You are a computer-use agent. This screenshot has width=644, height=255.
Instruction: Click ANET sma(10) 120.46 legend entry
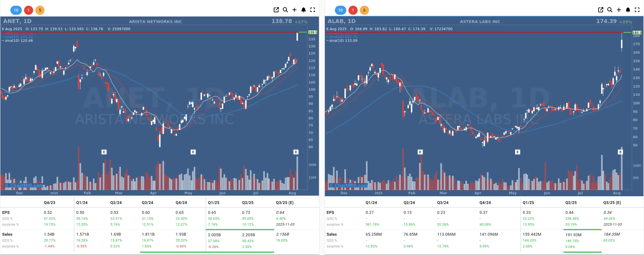[x=17, y=41]
